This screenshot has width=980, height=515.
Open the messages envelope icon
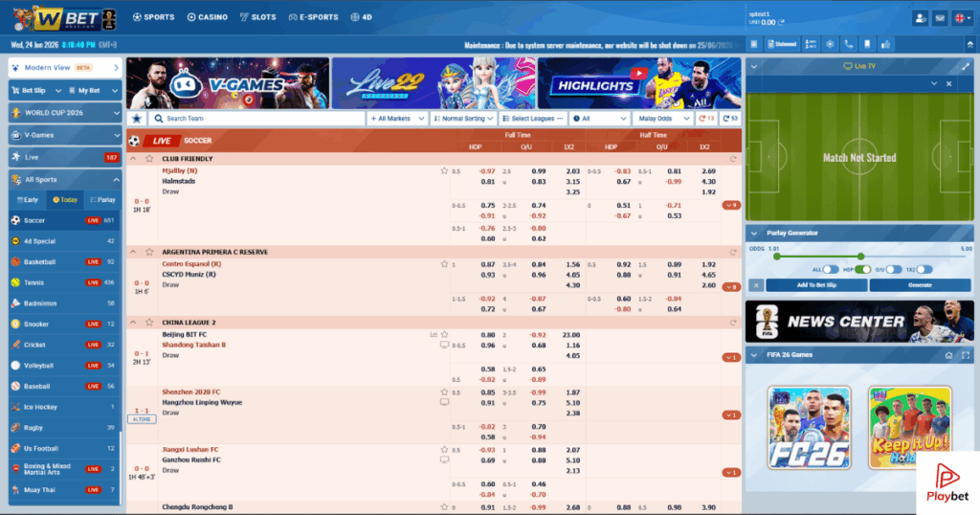(x=940, y=18)
